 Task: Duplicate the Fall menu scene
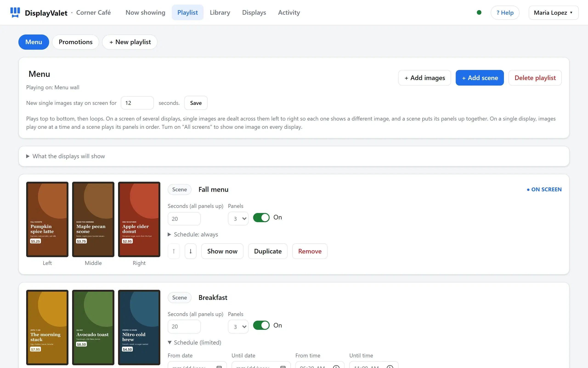click(268, 251)
